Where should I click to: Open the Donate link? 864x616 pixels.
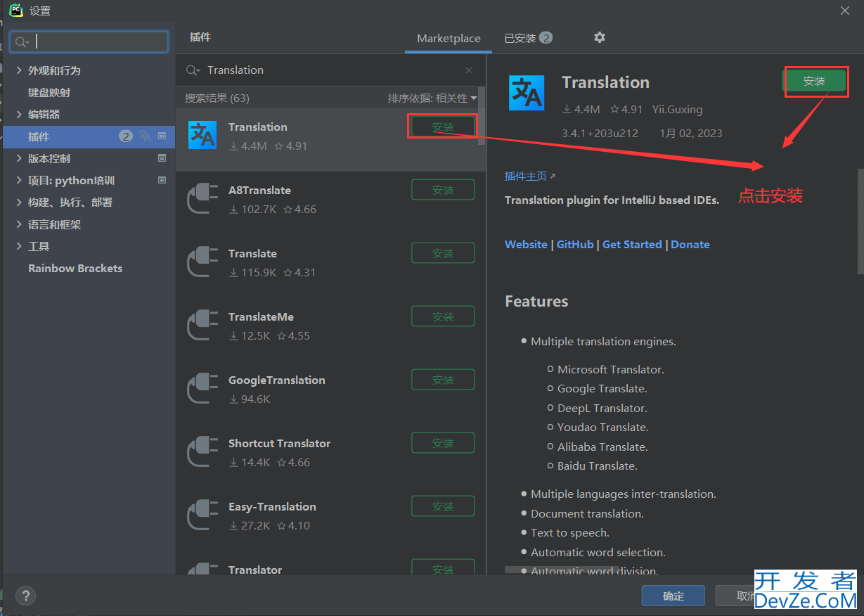coord(690,244)
